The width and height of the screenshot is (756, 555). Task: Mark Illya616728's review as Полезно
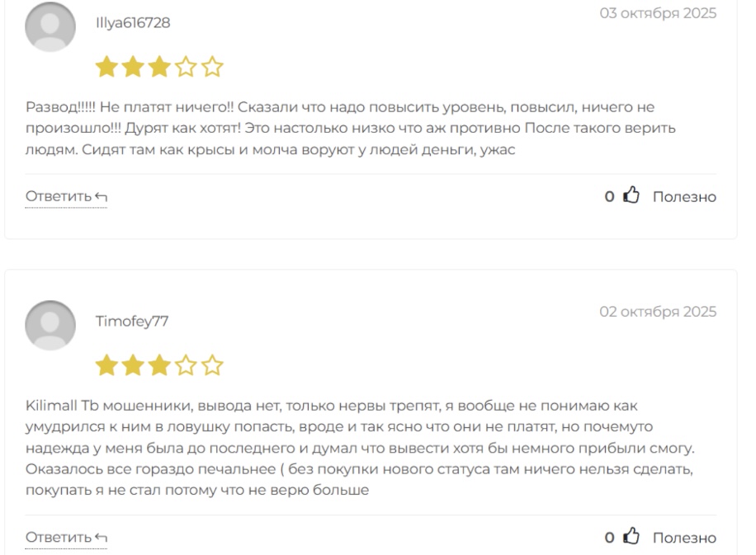coord(684,197)
